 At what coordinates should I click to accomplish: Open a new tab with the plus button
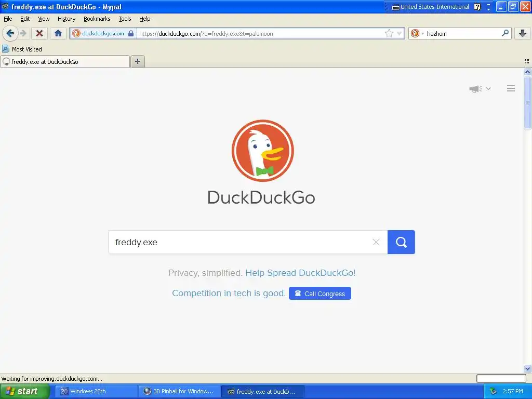[x=137, y=61]
